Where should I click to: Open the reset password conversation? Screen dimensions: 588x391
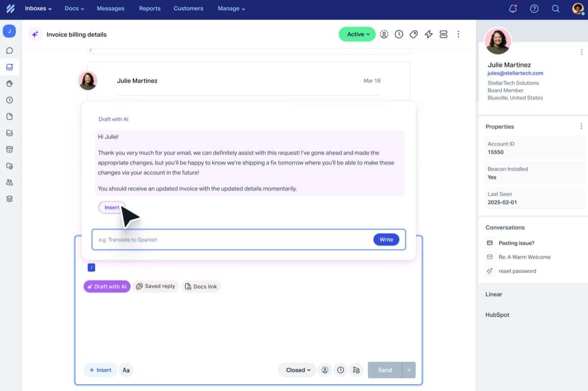(517, 271)
